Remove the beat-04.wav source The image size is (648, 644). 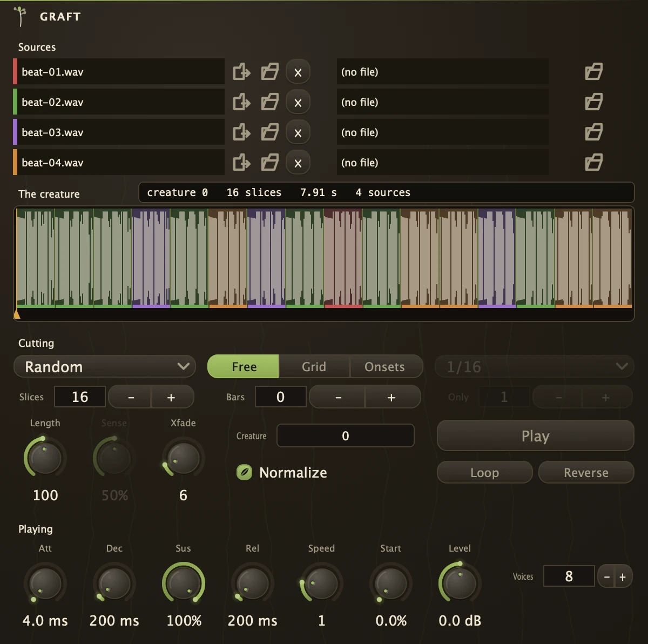[298, 163]
